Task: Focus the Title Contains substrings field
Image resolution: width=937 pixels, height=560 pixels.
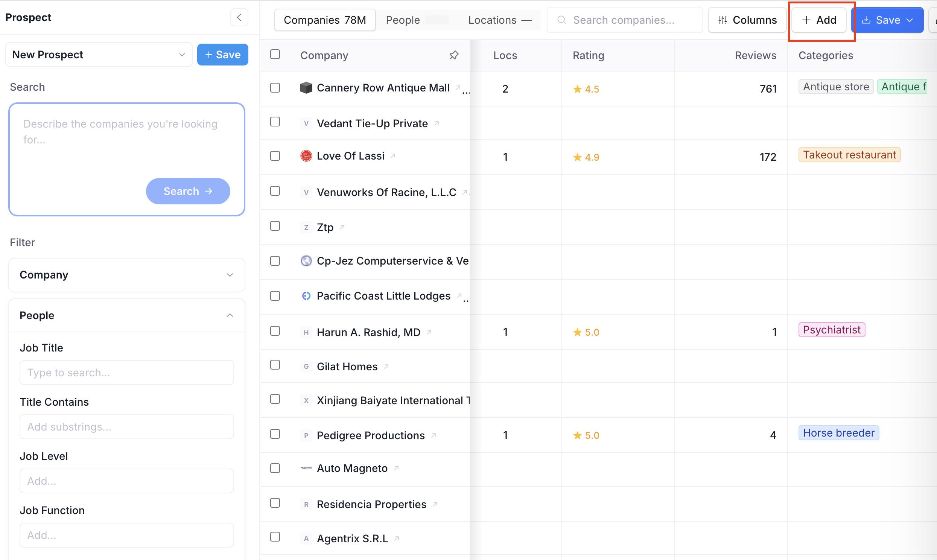Action: point(127,426)
